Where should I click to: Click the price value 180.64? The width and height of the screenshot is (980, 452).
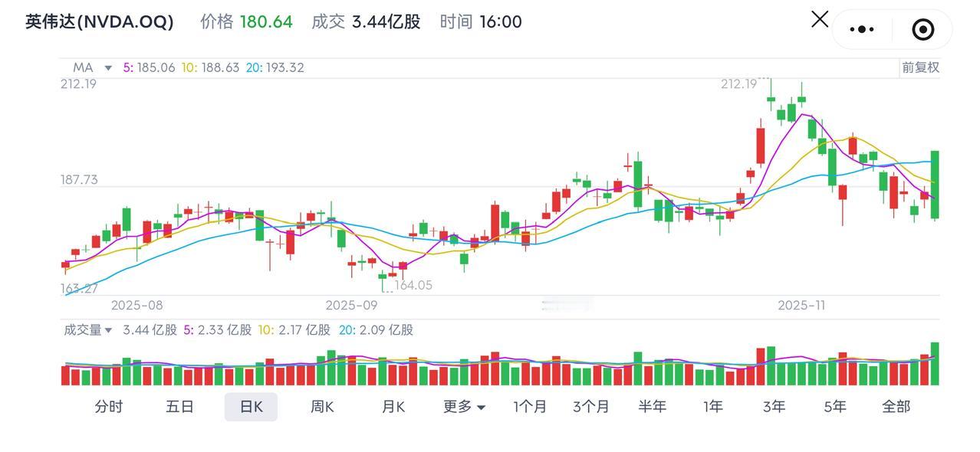pos(266,21)
